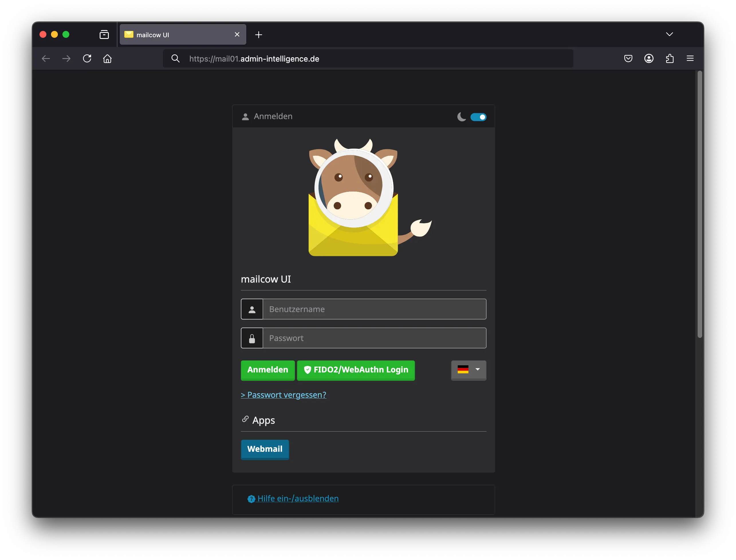
Task: Click the question mark icon beside Hilfe
Action: coord(251,499)
